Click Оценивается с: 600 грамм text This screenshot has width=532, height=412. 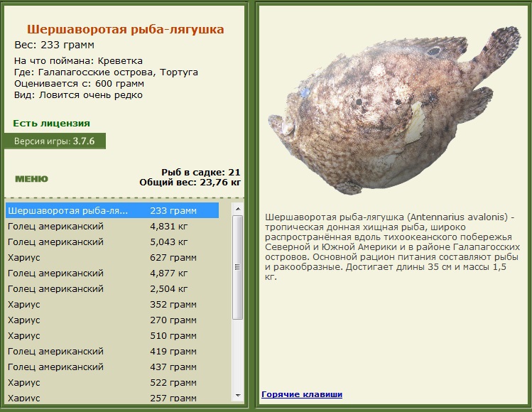pyautogui.click(x=79, y=84)
